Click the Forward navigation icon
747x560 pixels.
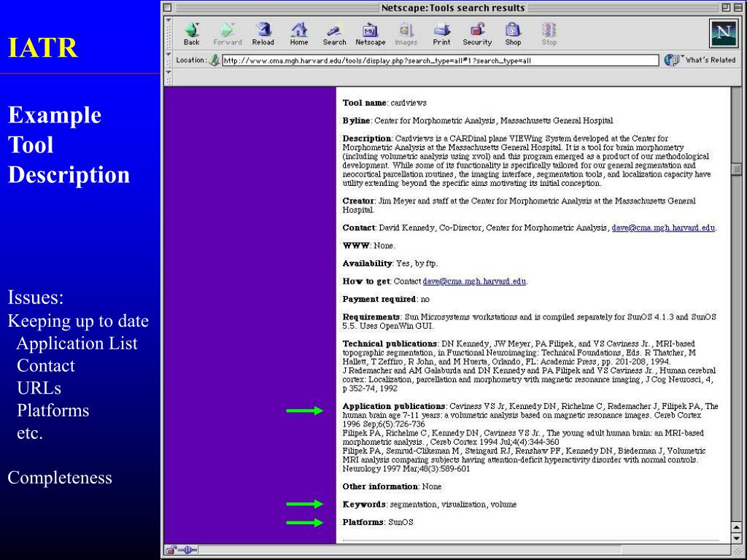pyautogui.click(x=228, y=34)
